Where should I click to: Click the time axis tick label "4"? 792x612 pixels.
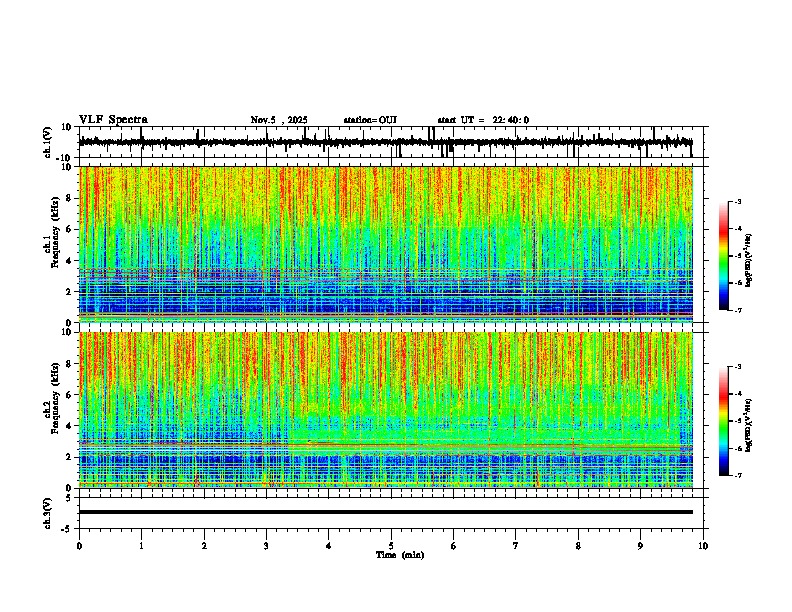pos(329,546)
